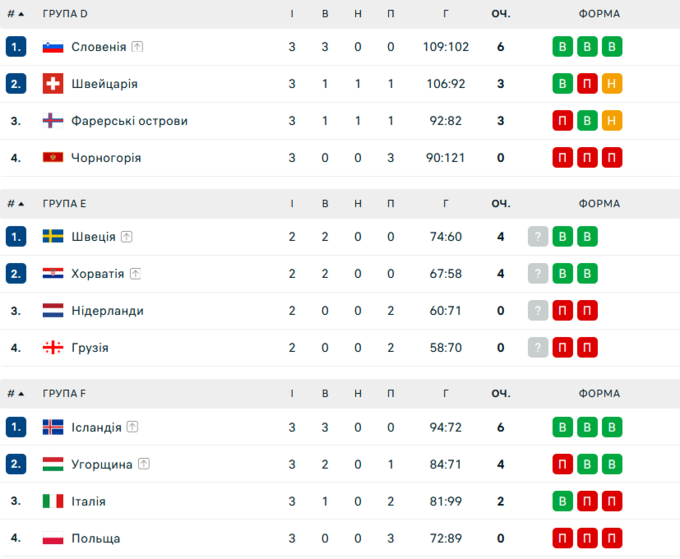Click the promotion arrow icon next to Словенія
The height and width of the screenshot is (559, 680).
click(x=137, y=47)
